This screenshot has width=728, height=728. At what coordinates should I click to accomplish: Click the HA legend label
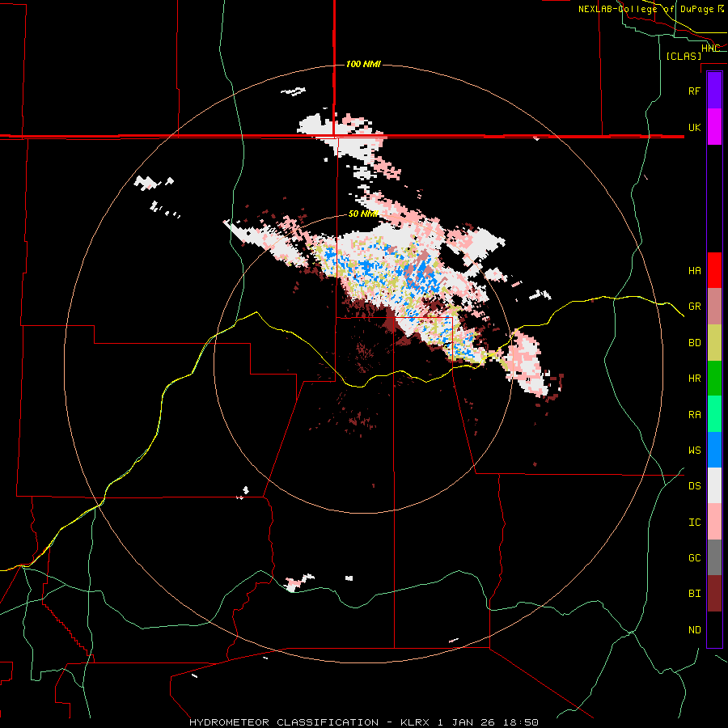coord(694,270)
